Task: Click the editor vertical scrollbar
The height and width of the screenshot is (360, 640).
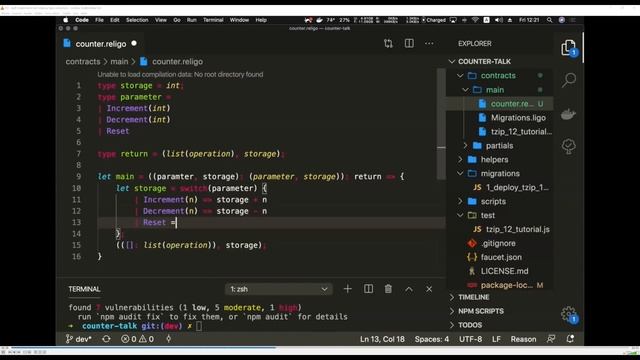Action: [x=441, y=124]
